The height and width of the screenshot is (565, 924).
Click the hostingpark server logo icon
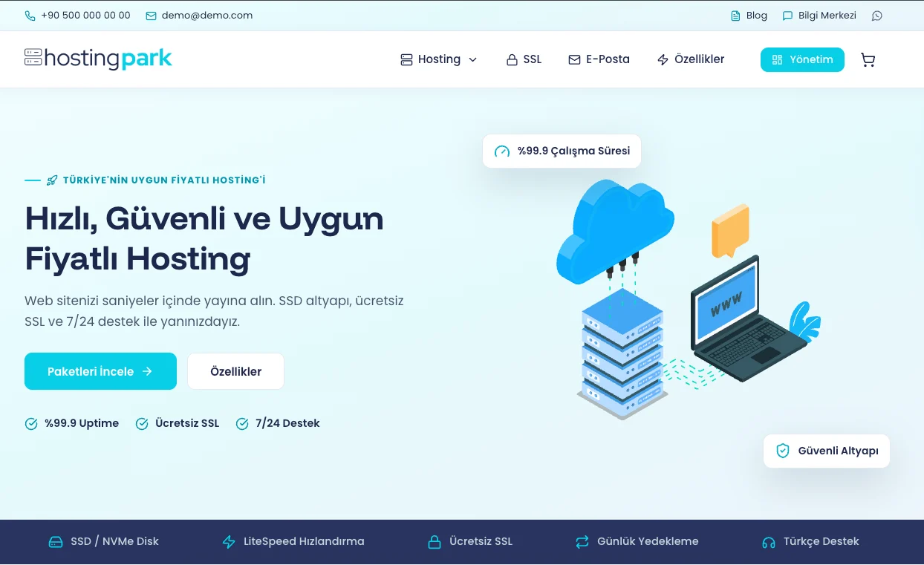click(33, 57)
